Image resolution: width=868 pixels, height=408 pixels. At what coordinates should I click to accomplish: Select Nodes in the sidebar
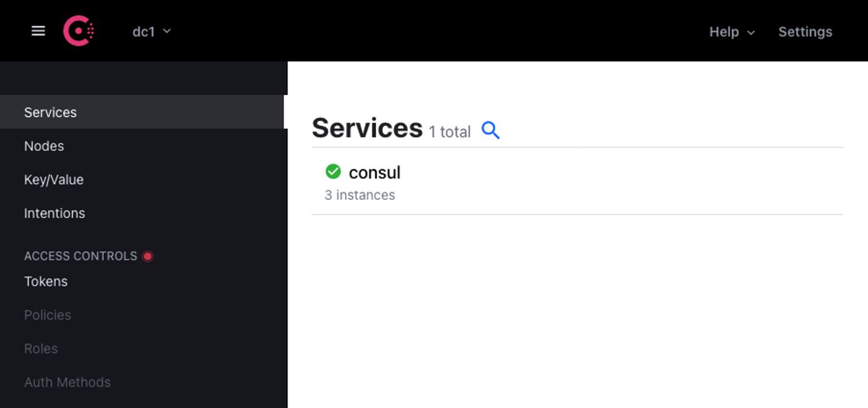coord(44,146)
